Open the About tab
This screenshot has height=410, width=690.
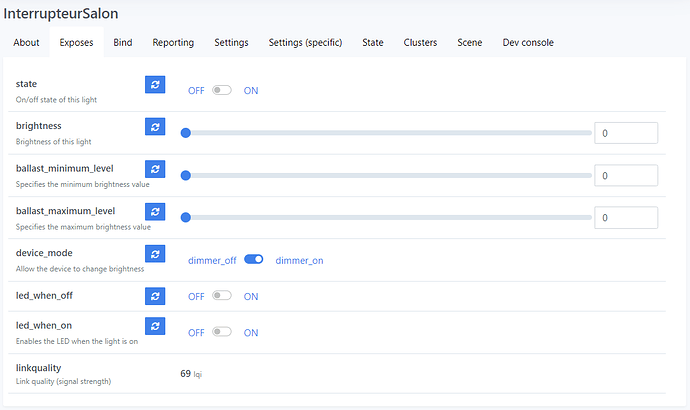point(27,42)
